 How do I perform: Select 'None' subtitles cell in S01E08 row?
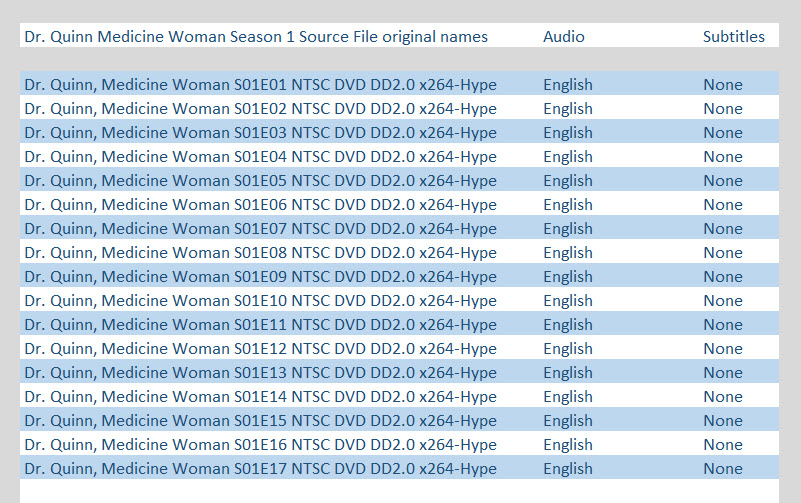723,253
